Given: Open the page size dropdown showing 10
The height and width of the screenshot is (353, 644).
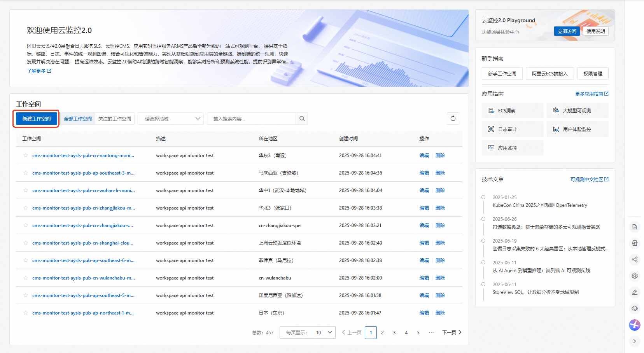Looking at the screenshot, I should pyautogui.click(x=308, y=332).
